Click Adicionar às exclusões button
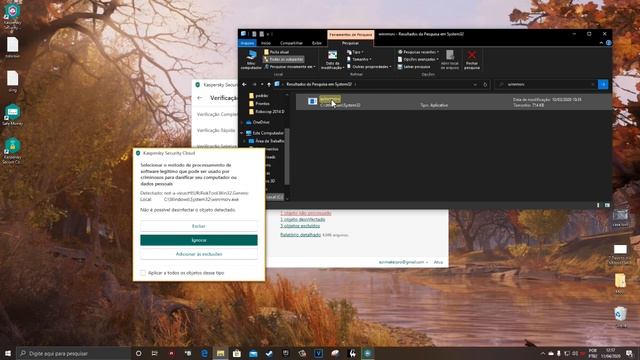640x360 pixels. [199, 254]
